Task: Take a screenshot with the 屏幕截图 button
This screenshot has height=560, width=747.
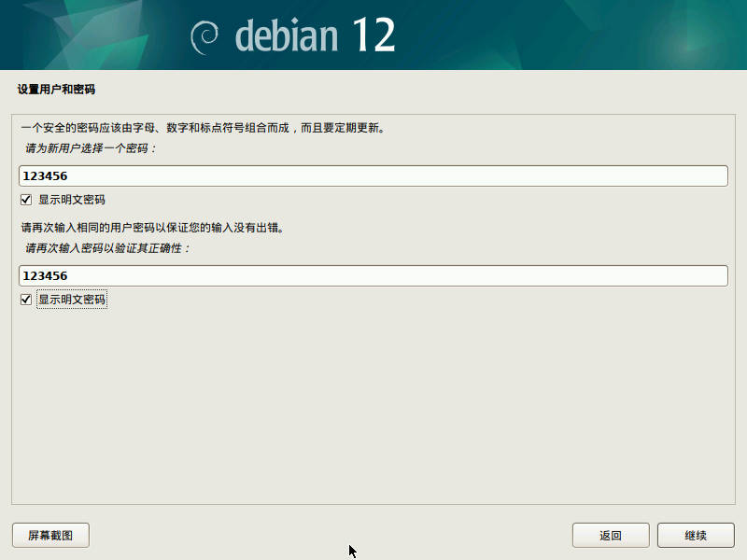Action: coord(50,535)
